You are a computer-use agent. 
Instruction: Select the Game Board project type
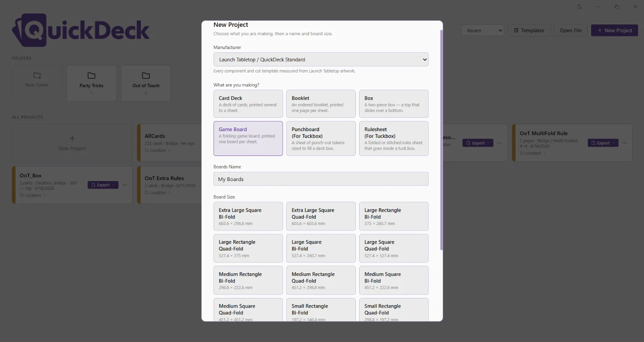point(248,138)
